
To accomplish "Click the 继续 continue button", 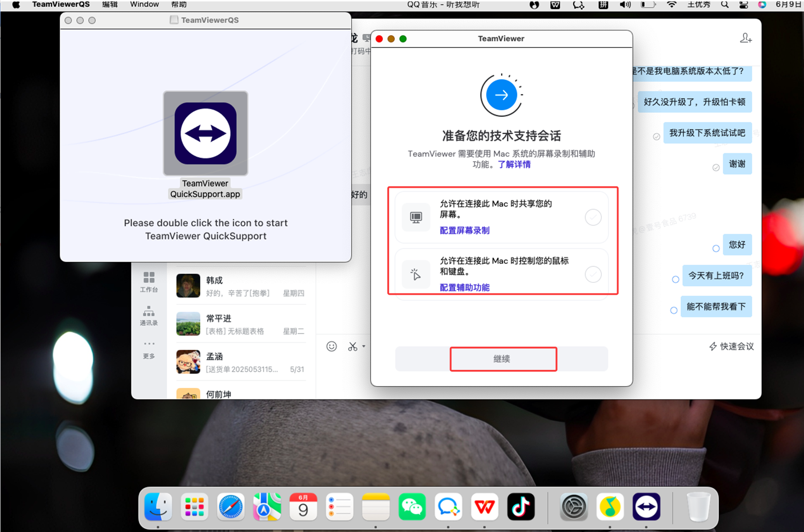I will [x=501, y=359].
